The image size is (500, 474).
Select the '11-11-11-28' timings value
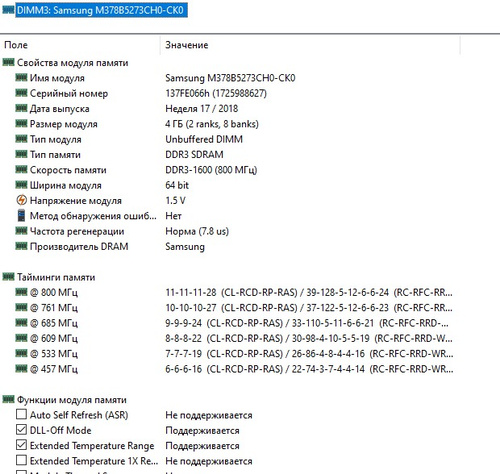[191, 293]
